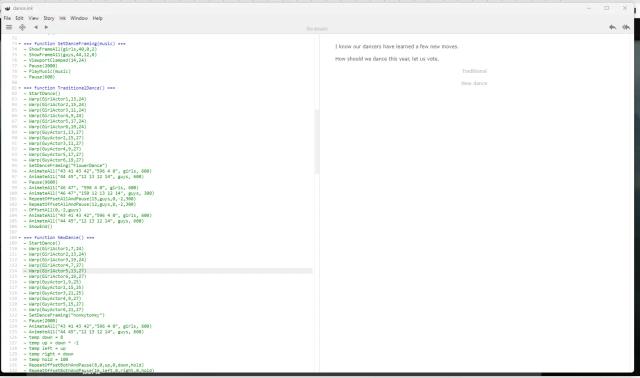Screen dimensions: 640x378
Task: Collapse the TraditionalDance function fold arrow
Action: 19,88
